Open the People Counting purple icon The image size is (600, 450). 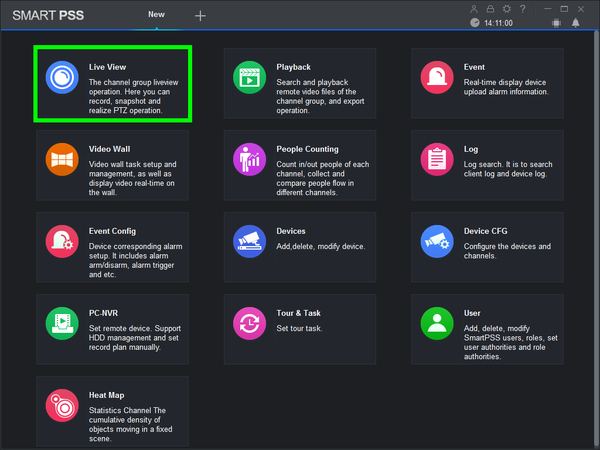(x=249, y=159)
